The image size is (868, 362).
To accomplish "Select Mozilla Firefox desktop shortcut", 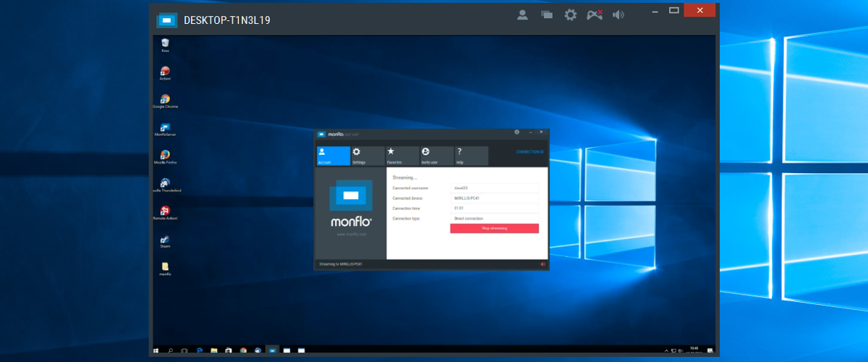I will click(x=165, y=156).
